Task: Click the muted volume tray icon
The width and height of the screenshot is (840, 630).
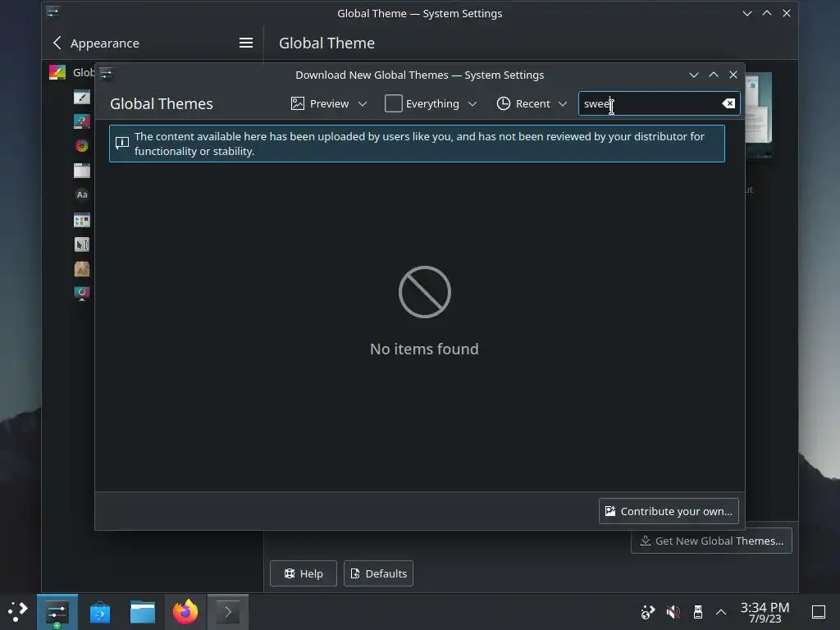Action: point(673,612)
